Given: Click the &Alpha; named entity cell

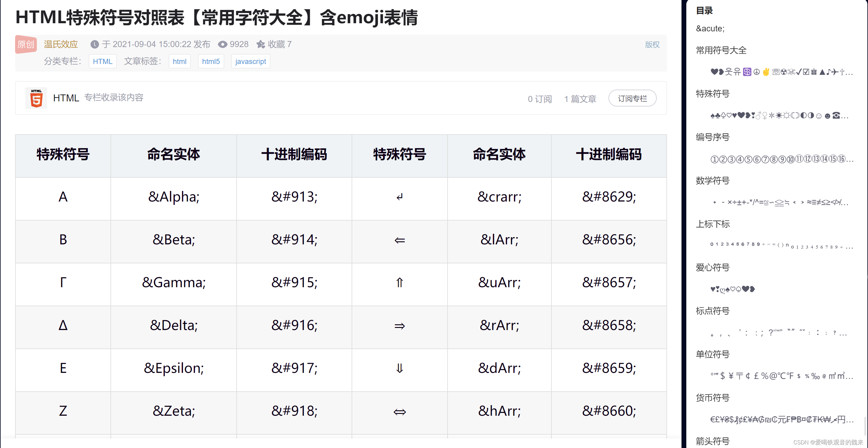Looking at the screenshot, I should (174, 197).
